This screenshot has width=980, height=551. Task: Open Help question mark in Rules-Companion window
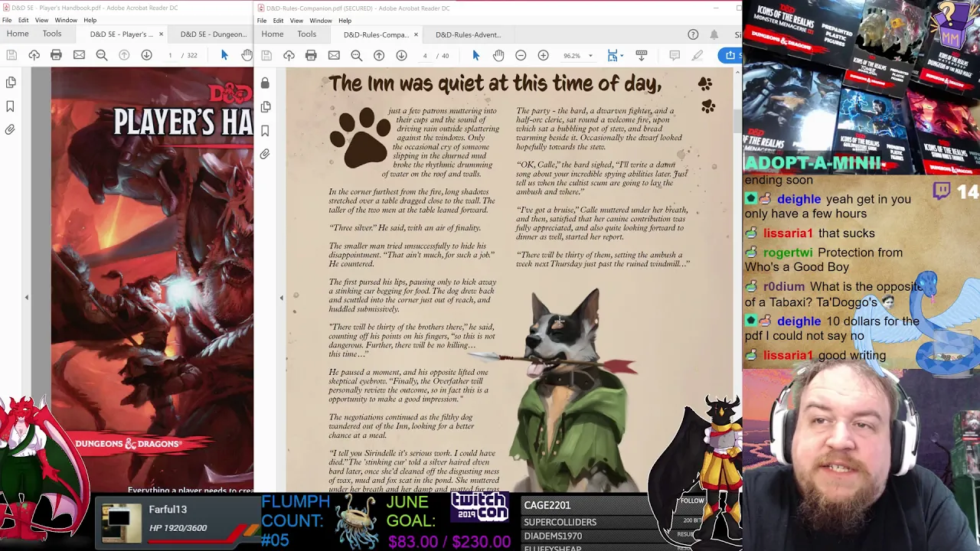pos(693,34)
